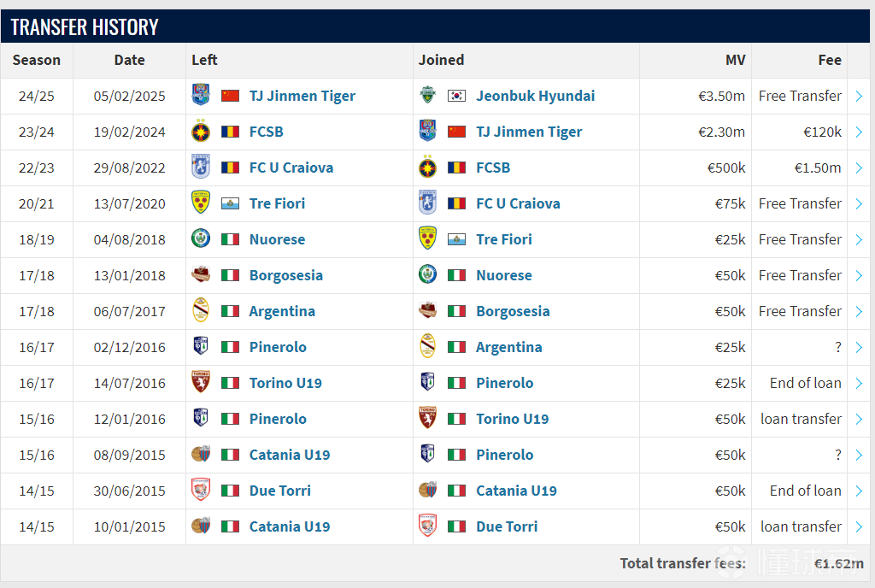
Task: Click the Nuorese crest in the 04/08/2018 row
Action: pos(201,238)
